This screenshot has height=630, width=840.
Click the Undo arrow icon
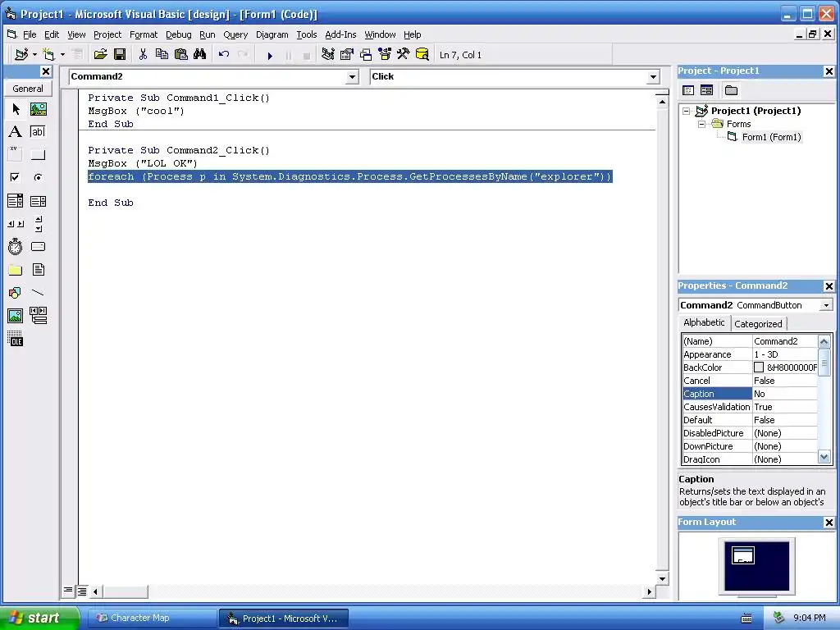pos(223,55)
